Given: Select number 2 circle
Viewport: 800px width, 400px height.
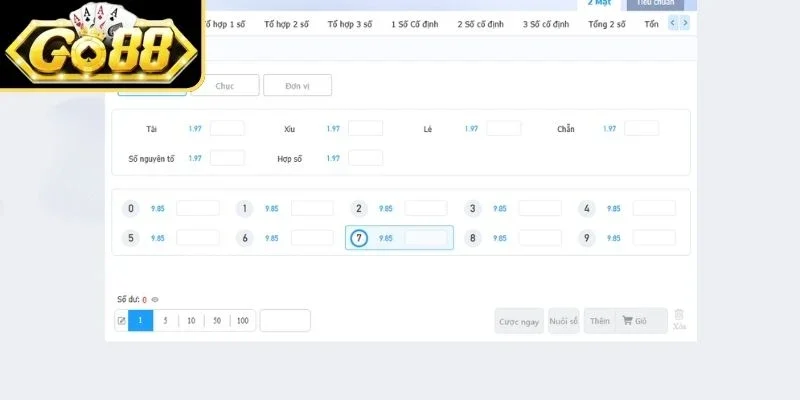Looking at the screenshot, I should tap(359, 209).
